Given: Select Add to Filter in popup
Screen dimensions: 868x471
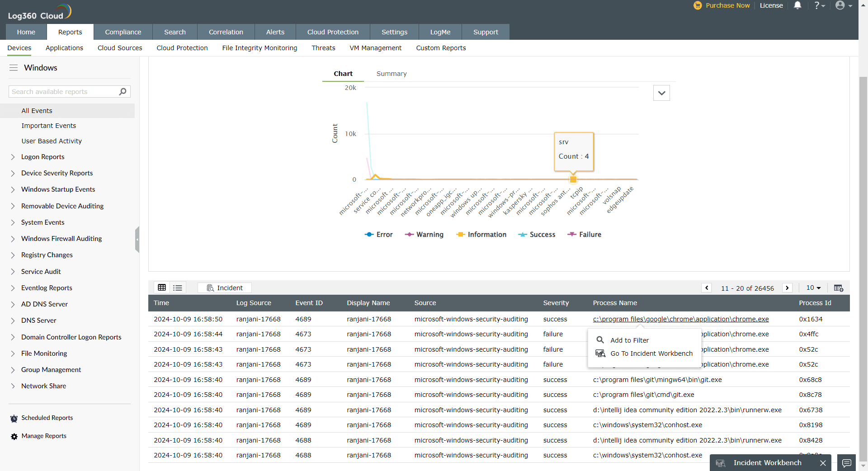Looking at the screenshot, I should (629, 340).
